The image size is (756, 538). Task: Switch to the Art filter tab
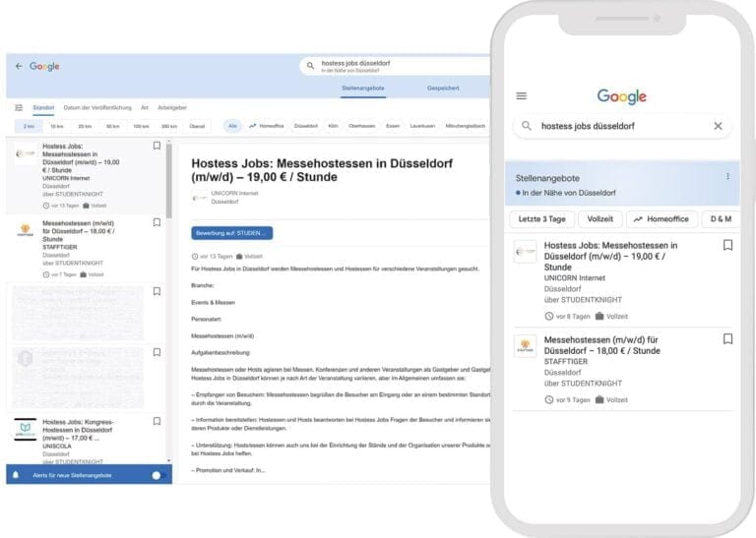pos(144,107)
